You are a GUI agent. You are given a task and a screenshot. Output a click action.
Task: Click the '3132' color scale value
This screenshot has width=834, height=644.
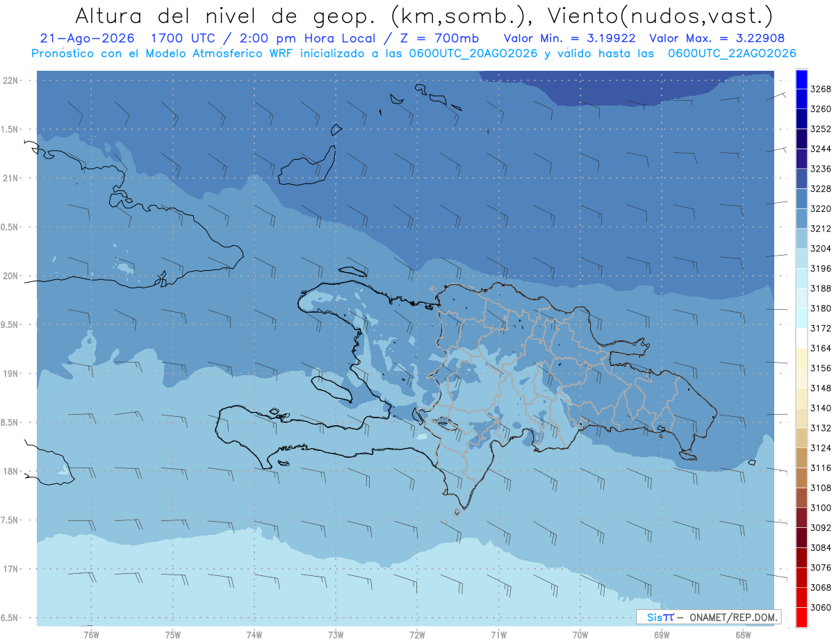click(821, 428)
